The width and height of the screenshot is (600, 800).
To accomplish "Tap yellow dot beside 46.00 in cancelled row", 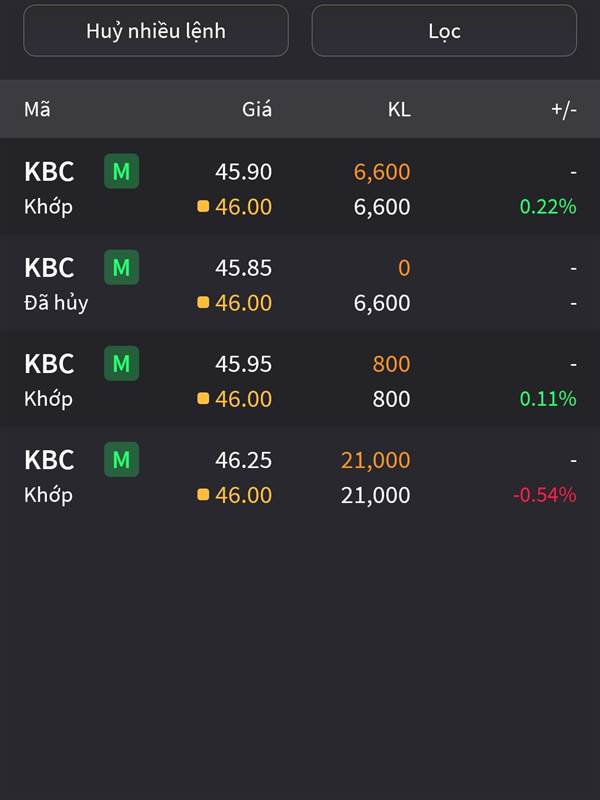I will click(x=203, y=303).
